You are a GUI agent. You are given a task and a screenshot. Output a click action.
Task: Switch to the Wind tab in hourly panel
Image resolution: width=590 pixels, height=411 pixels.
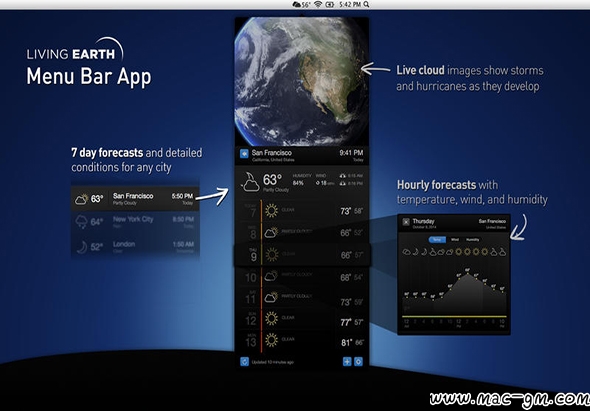pyautogui.click(x=455, y=239)
